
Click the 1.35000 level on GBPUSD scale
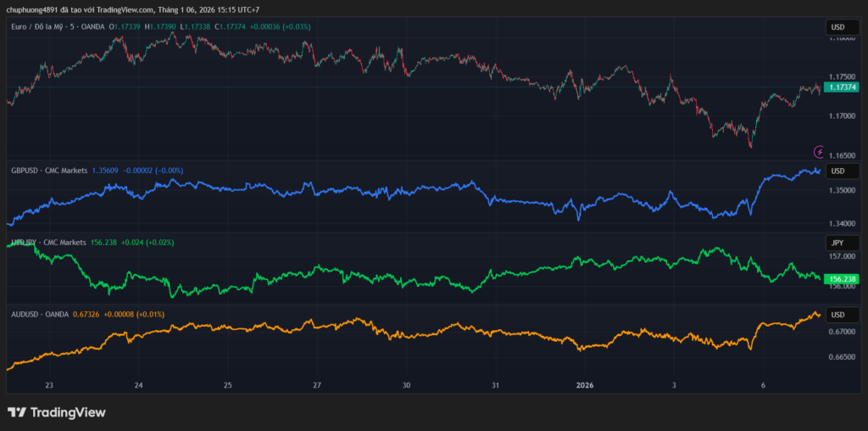click(x=842, y=191)
